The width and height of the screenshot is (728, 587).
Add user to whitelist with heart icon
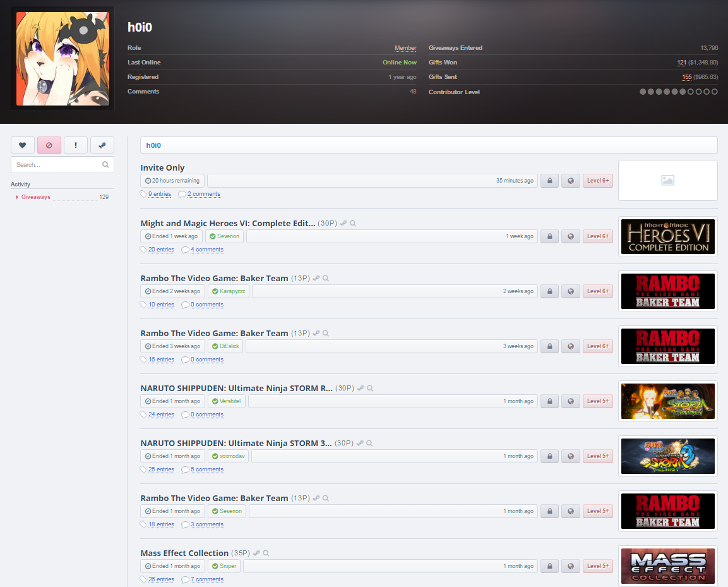22,145
